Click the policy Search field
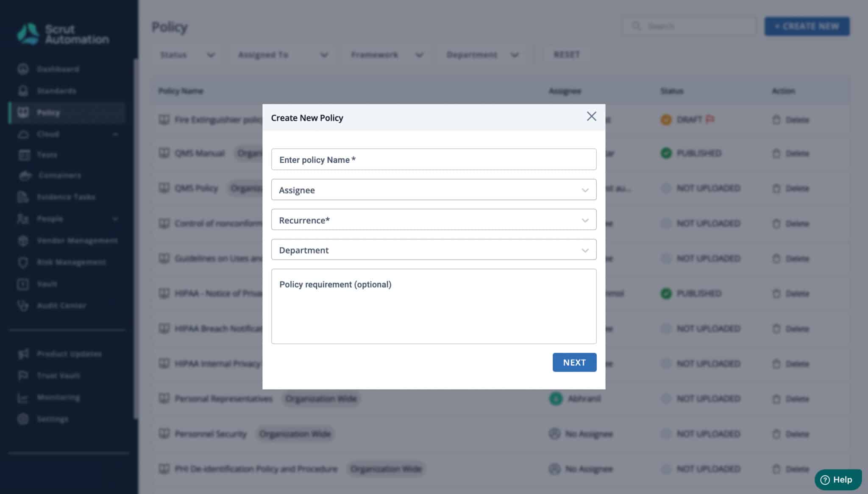 coord(690,26)
